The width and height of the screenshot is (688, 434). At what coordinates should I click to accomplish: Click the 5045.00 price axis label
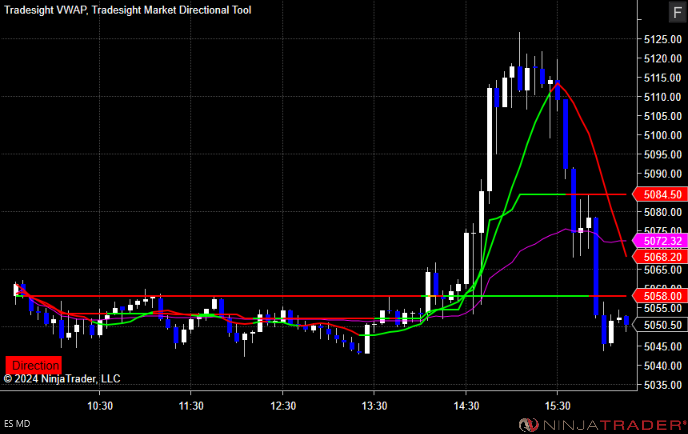[x=663, y=347]
